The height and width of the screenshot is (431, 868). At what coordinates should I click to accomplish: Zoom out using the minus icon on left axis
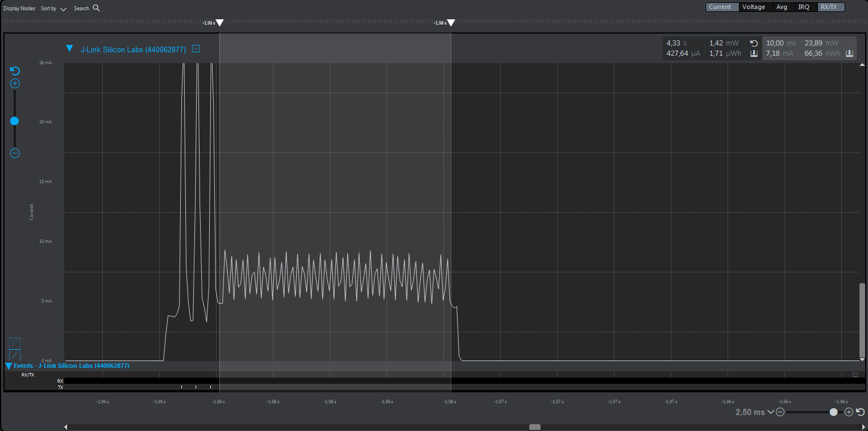[x=14, y=153]
